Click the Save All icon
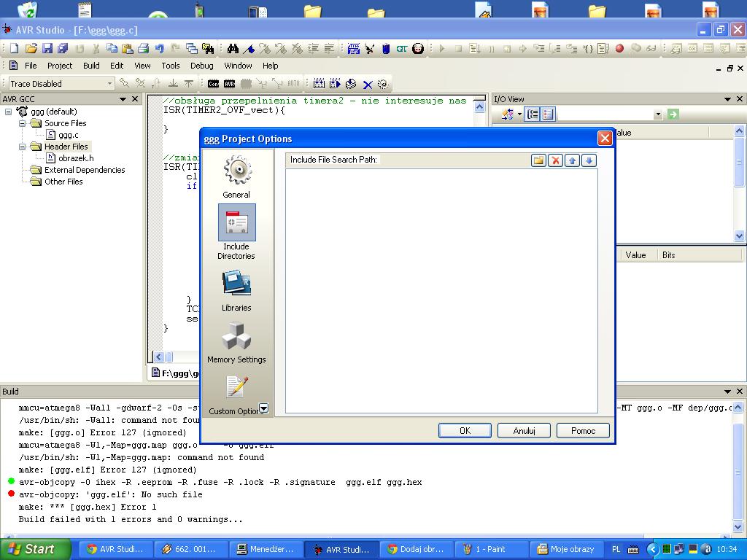Image resolution: width=747 pixels, height=560 pixels. tap(63, 48)
